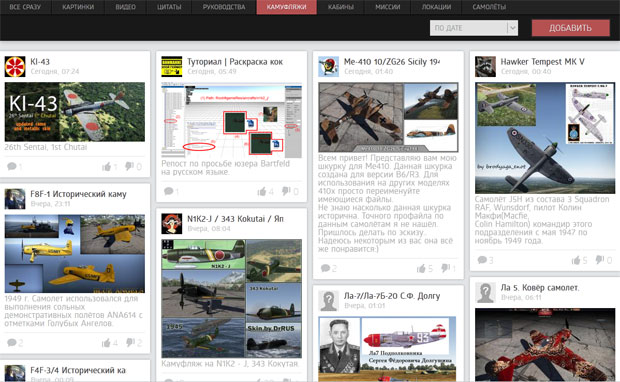Open the KI-43 post title
The image size is (620, 382).
pyautogui.click(x=40, y=62)
